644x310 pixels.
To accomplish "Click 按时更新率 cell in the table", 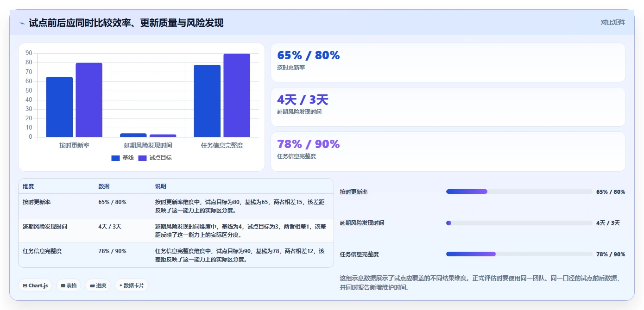I will click(x=37, y=202).
